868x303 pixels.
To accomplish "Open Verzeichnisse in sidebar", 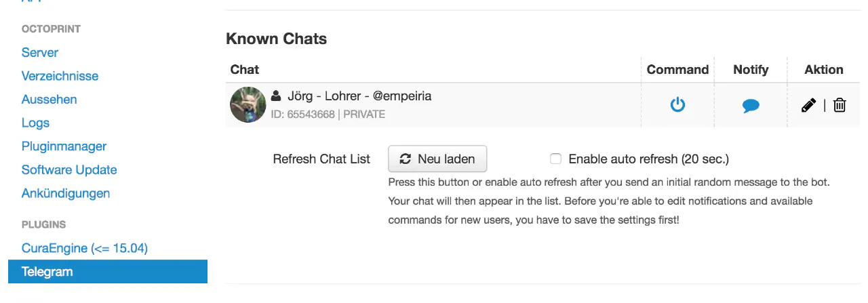I will pos(60,76).
